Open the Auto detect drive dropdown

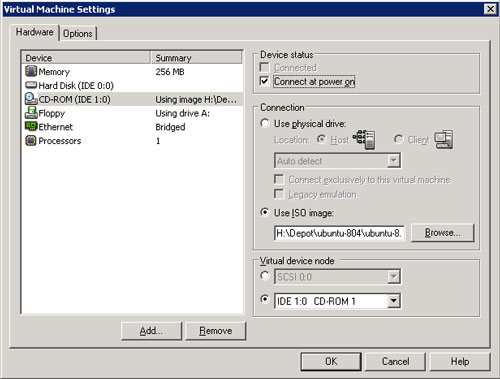tap(394, 161)
